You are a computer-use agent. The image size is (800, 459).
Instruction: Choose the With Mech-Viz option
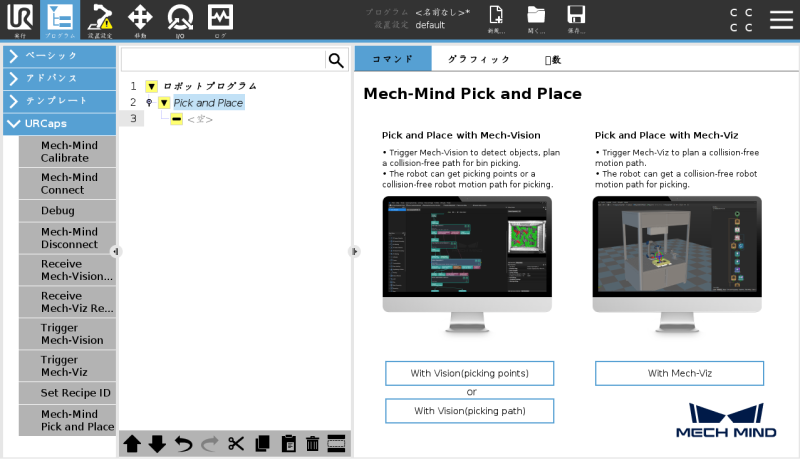pos(679,373)
